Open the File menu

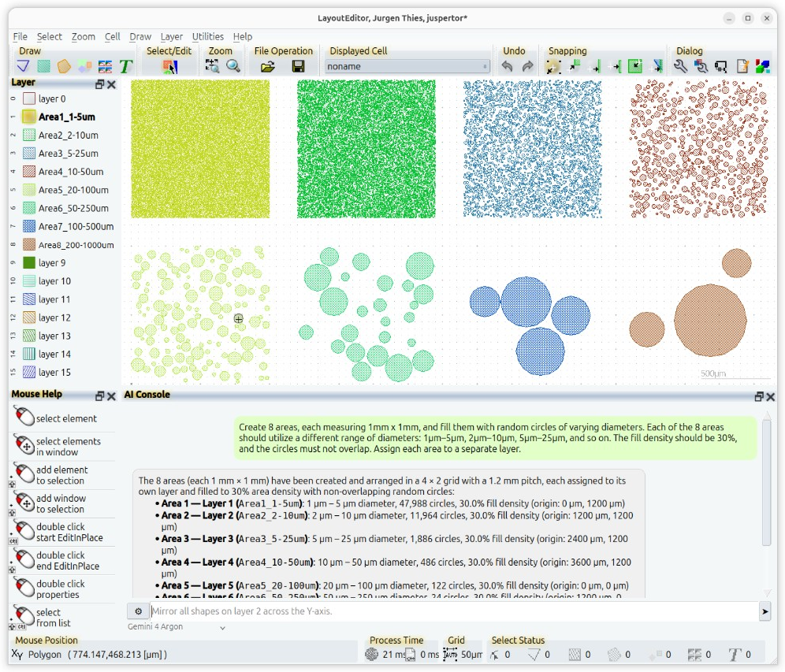pyautogui.click(x=20, y=36)
